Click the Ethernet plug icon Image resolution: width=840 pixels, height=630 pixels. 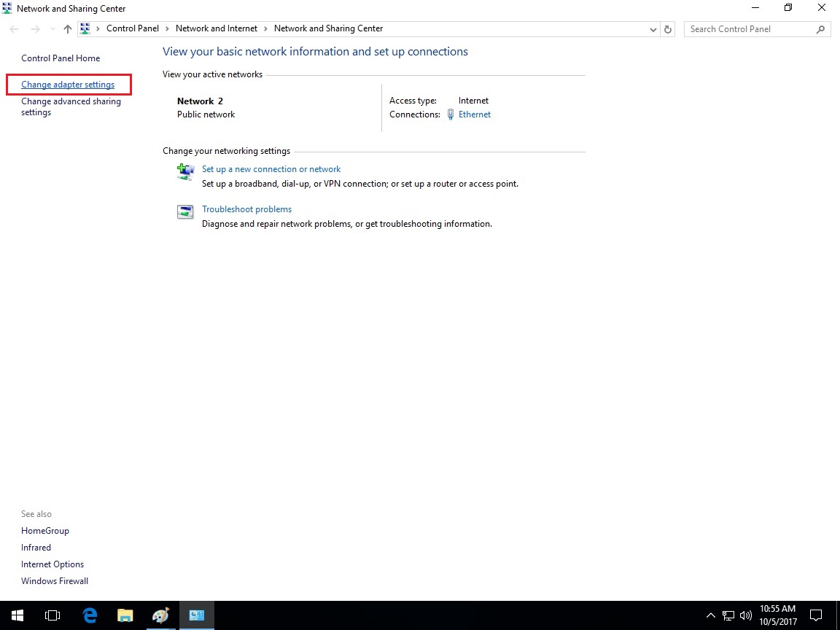tap(451, 114)
